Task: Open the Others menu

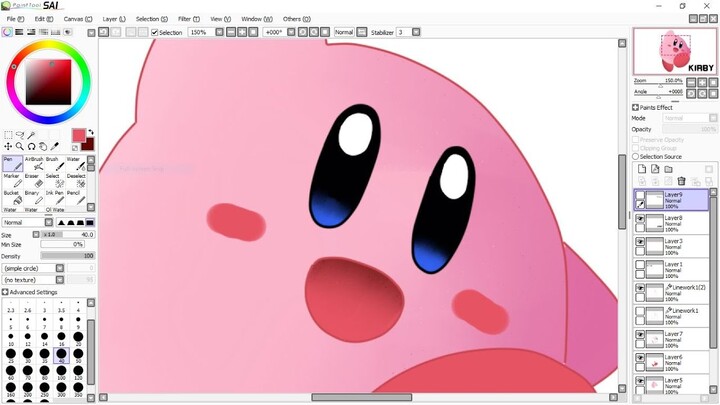Action: 297,19
